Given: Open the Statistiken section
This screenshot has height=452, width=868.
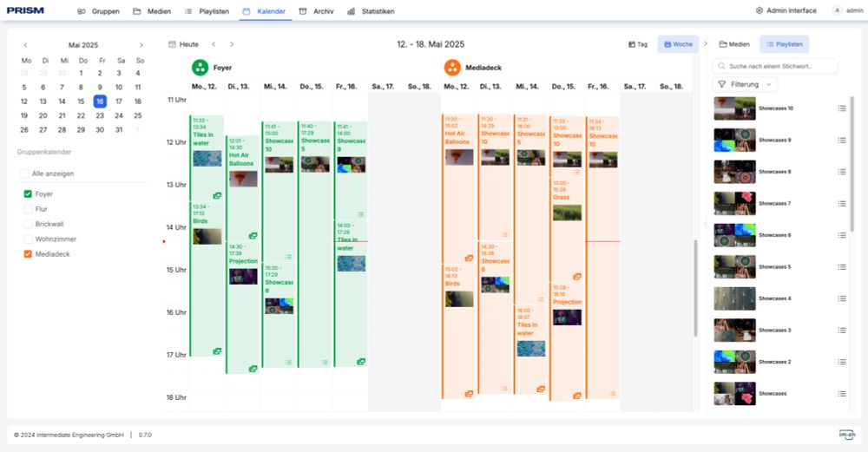Looking at the screenshot, I should pos(371,11).
